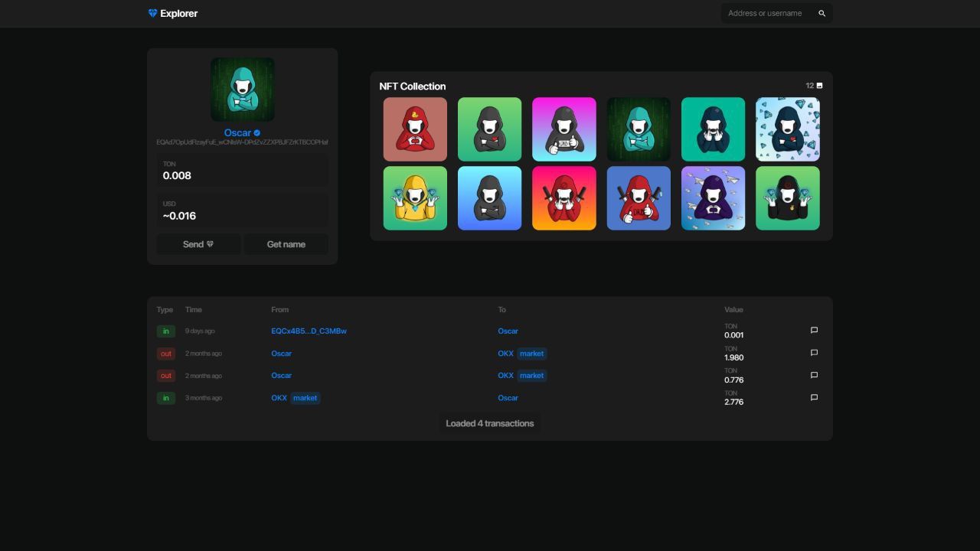Click the 'out' badge of 1.980 TON row
This screenshot has width=980, height=551.
(165, 354)
